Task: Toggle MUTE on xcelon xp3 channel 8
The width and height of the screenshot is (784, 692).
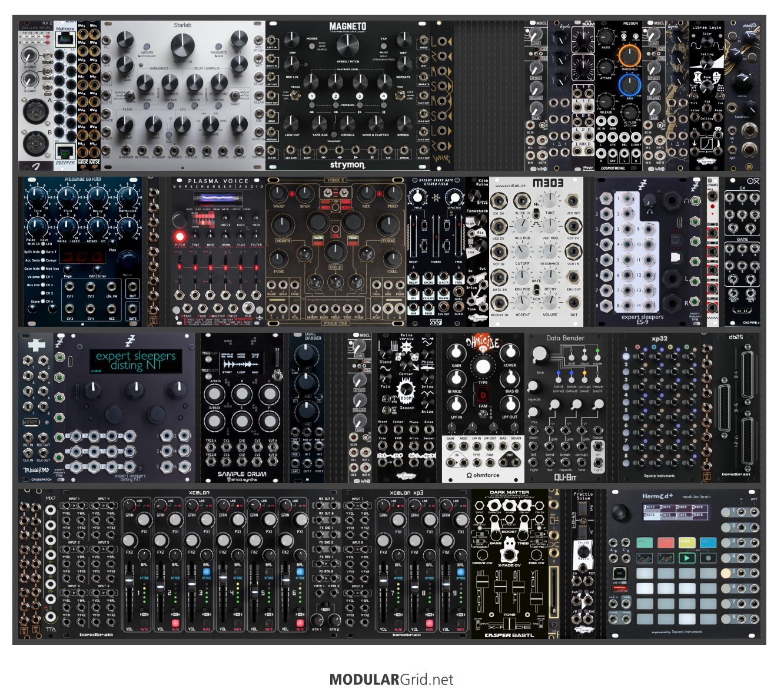Action: point(429,623)
